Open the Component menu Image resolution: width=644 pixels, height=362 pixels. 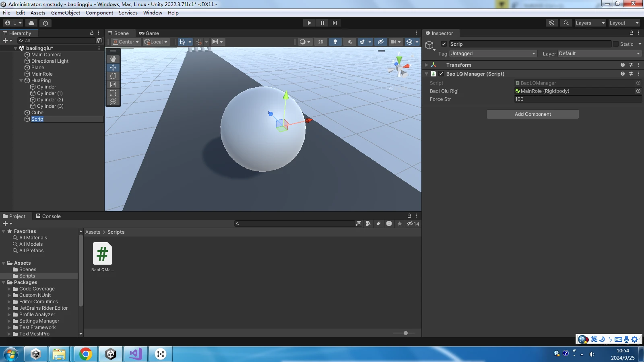[x=99, y=12]
